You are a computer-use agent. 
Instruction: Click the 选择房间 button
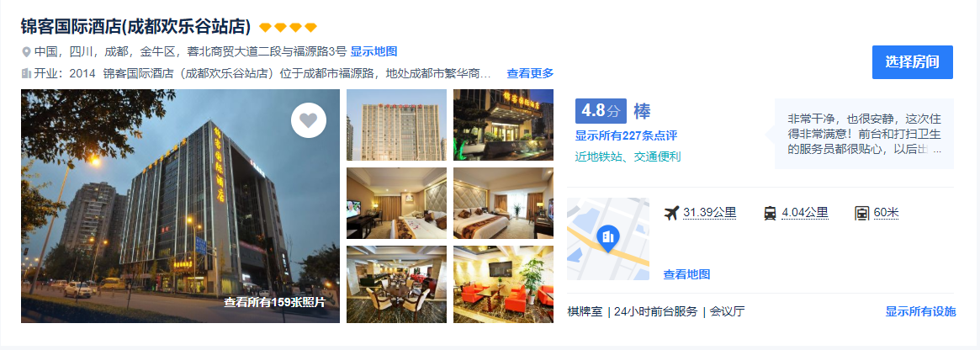[x=913, y=62]
